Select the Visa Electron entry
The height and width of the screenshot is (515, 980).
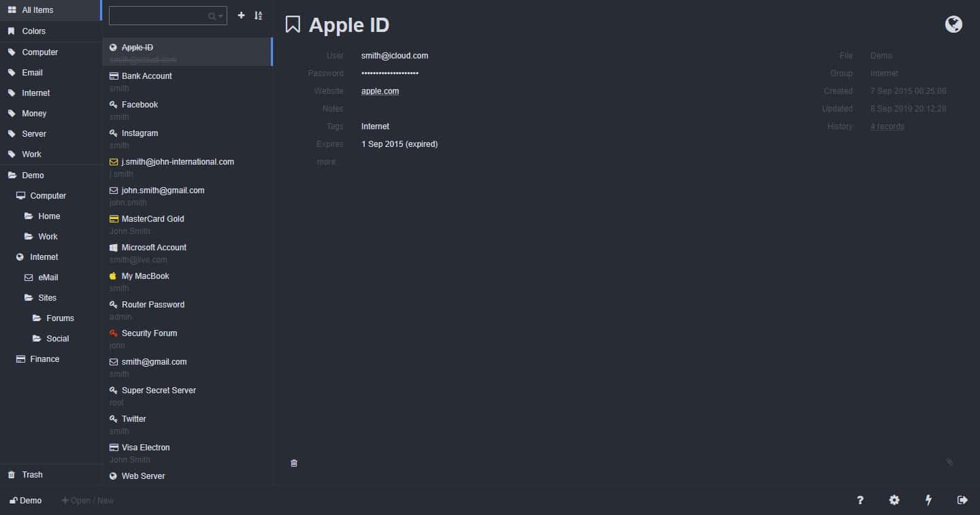tap(187, 452)
